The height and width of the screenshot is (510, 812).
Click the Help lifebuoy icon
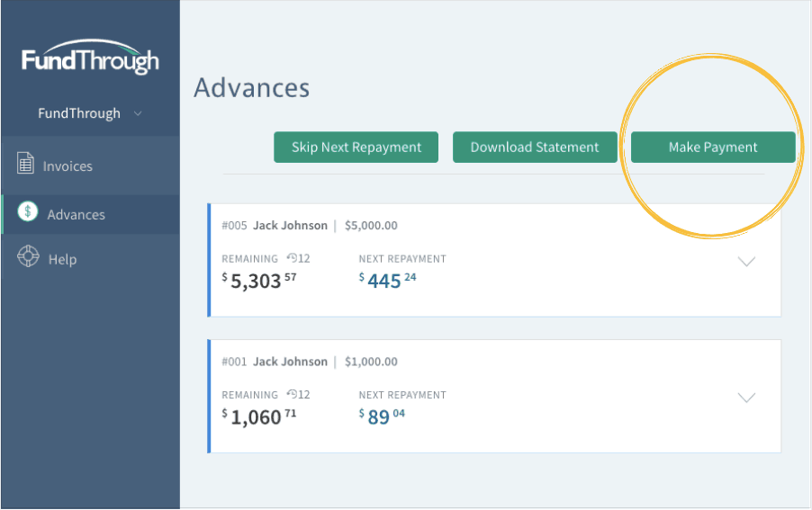pos(28,256)
